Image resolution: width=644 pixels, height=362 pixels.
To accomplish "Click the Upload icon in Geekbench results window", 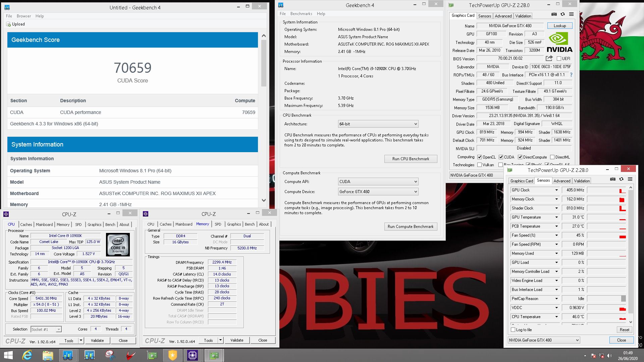I will [x=8, y=24].
